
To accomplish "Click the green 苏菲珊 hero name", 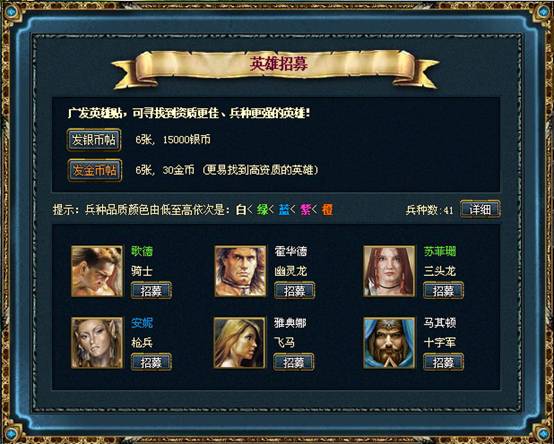I will pos(440,251).
